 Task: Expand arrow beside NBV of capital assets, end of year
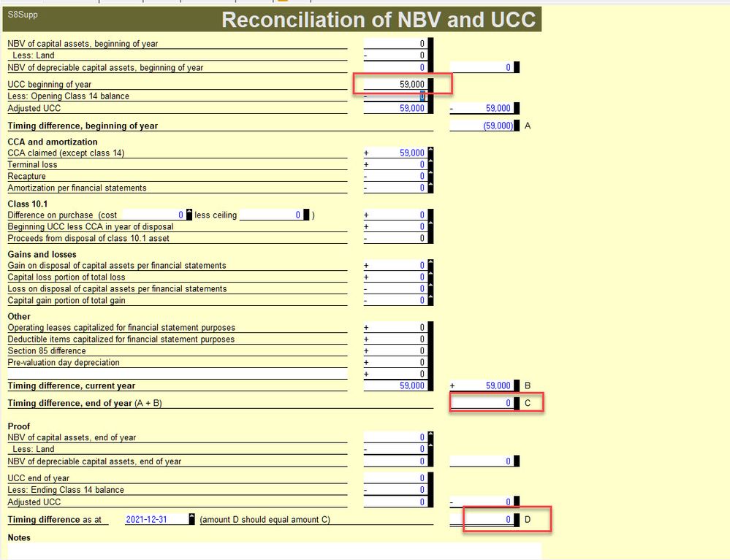[430, 436]
